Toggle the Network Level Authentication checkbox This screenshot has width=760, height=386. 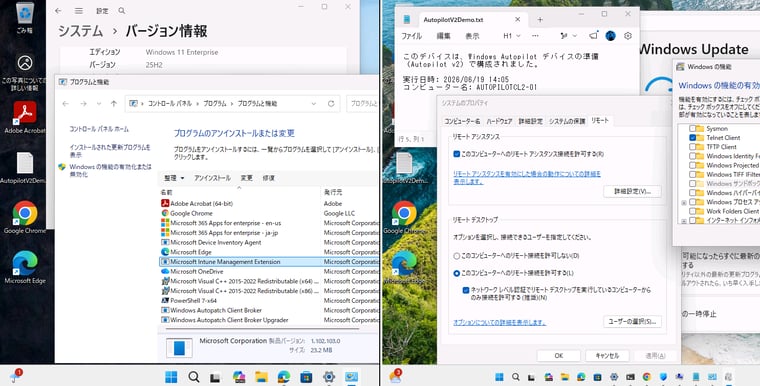click(466, 290)
